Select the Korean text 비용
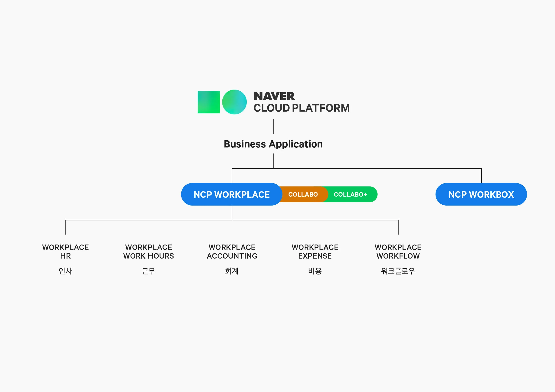This screenshot has width=555, height=392. 315,271
